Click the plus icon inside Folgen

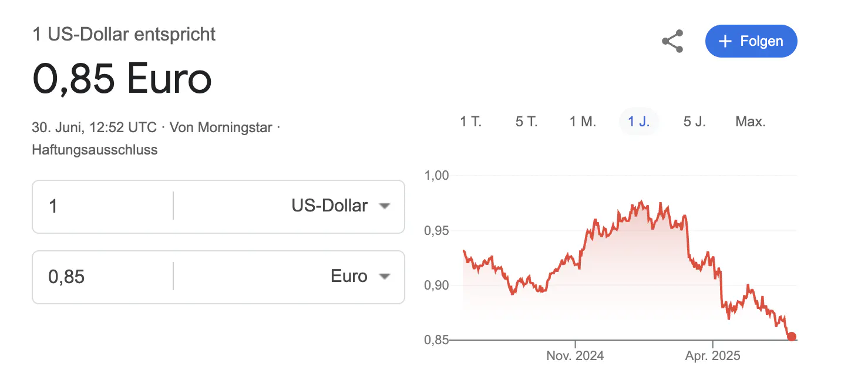click(725, 41)
